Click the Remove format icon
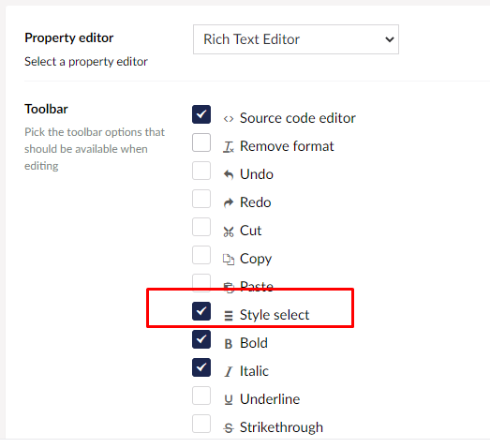The height and width of the screenshot is (448, 490). [229, 147]
